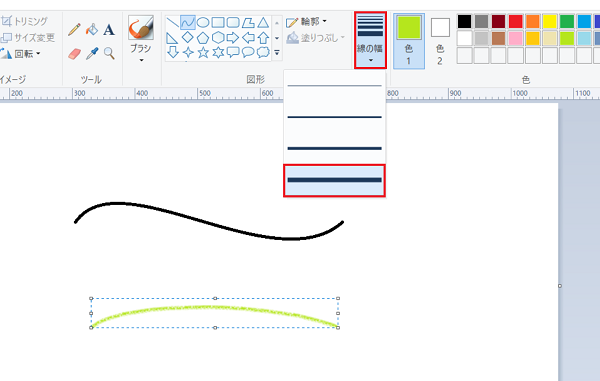The image size is (600, 381).
Task: Pick the second line width option
Action: (x=334, y=117)
